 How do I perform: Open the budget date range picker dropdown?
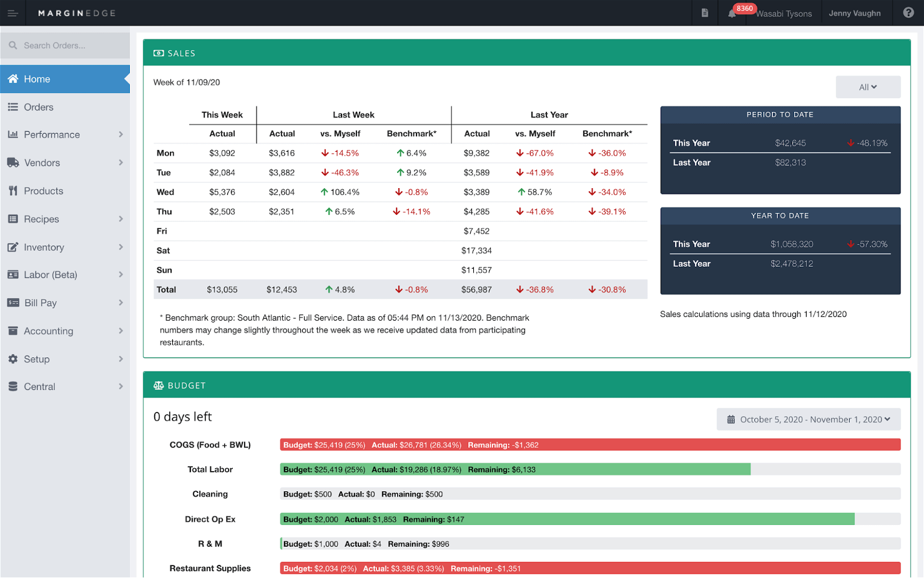coord(808,419)
